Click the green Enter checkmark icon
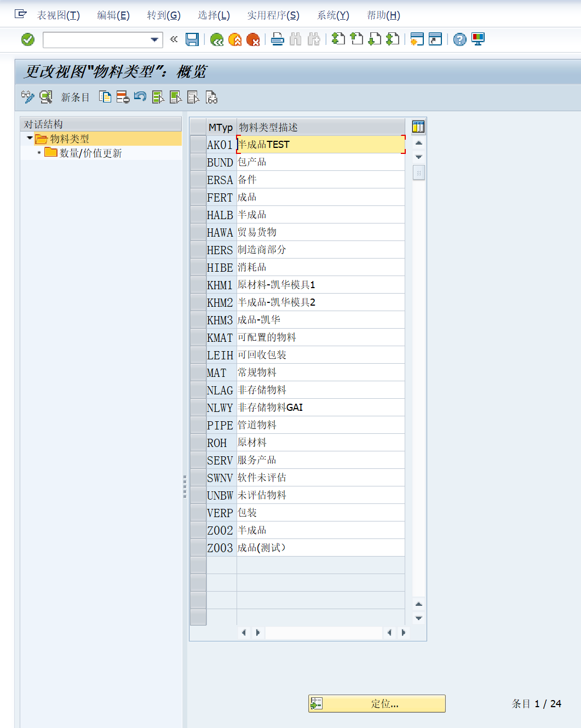Image resolution: width=581 pixels, height=728 pixels. click(27, 39)
